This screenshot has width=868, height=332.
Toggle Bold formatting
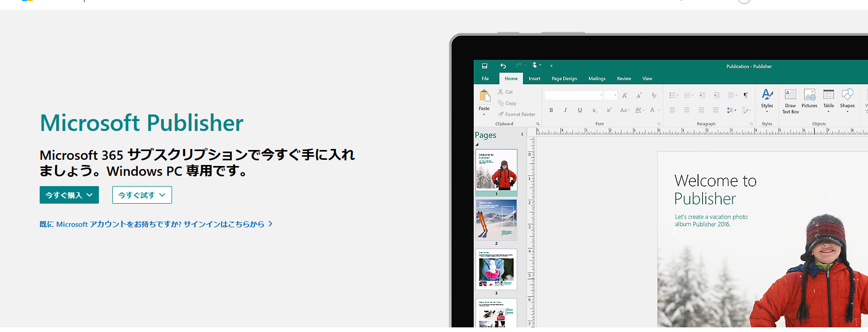[x=551, y=110]
